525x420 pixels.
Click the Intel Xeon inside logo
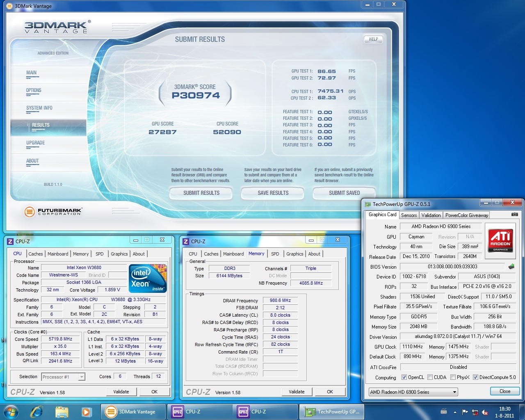[x=148, y=278]
